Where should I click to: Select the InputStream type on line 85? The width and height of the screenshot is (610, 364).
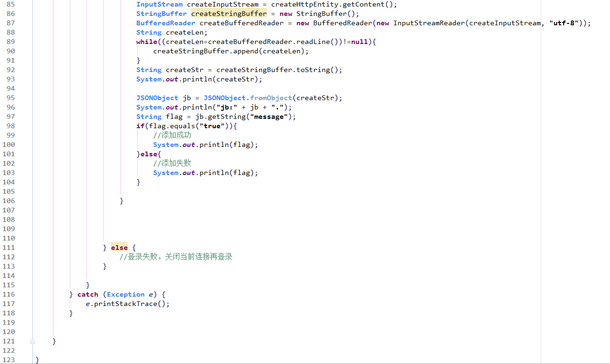159,4
